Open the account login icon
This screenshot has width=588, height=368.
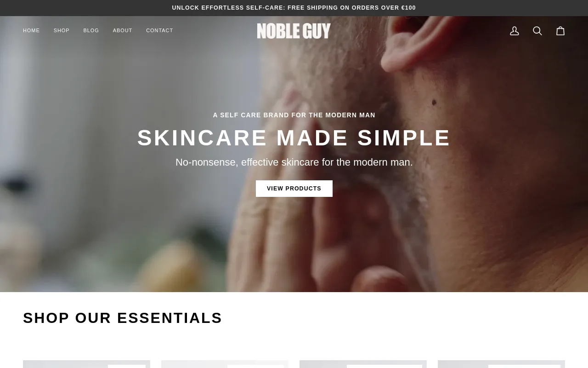coord(514,31)
